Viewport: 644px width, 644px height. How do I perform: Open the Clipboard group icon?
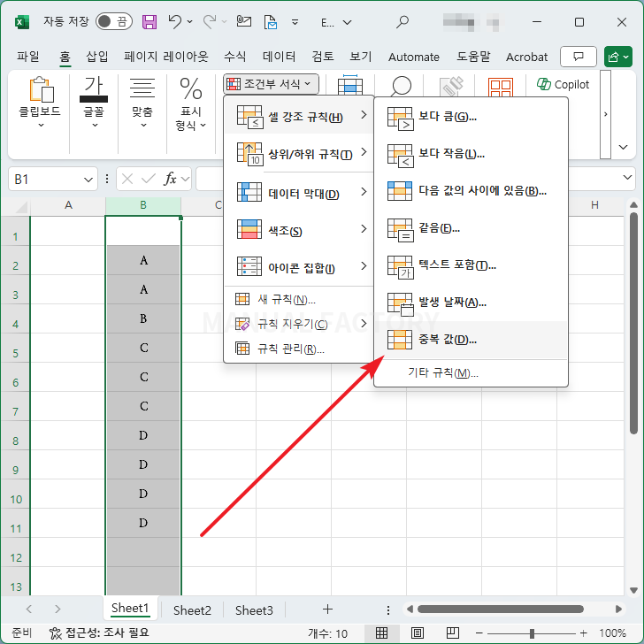[41, 89]
